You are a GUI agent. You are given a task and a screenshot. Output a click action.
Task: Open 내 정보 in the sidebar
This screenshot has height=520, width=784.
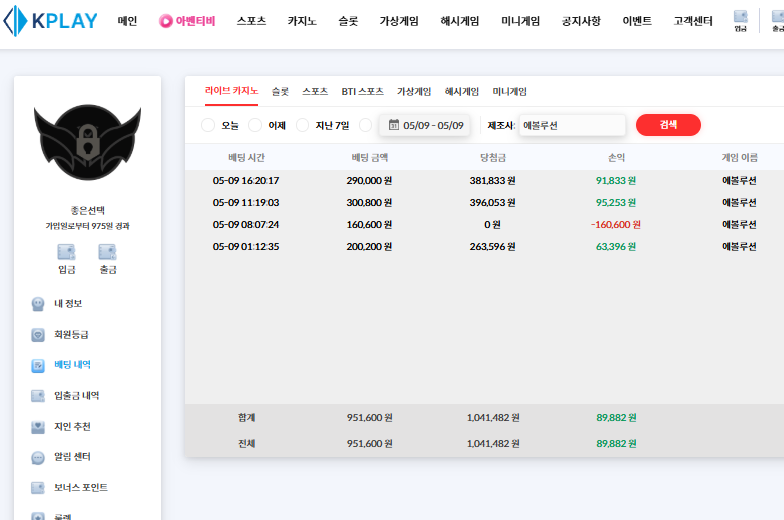[x=68, y=304]
